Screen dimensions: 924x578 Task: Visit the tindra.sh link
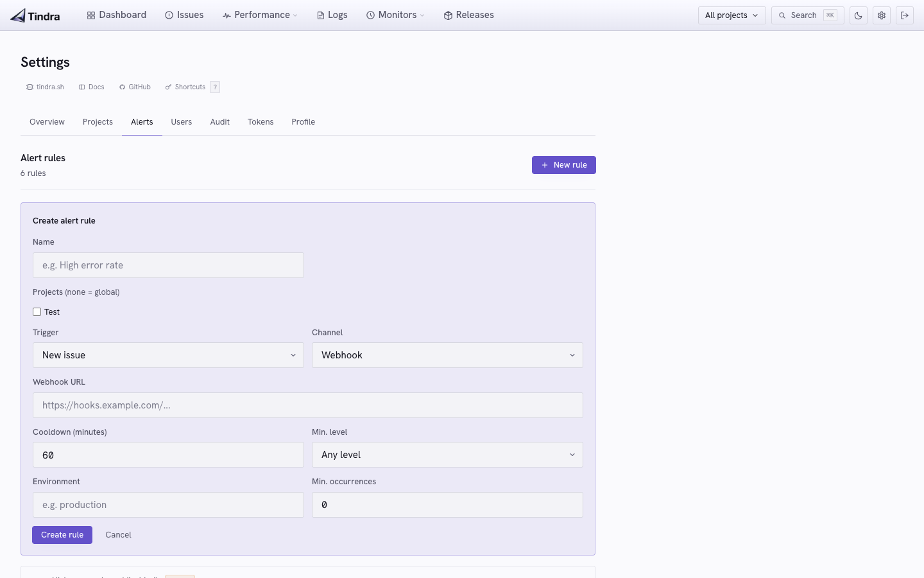(45, 87)
